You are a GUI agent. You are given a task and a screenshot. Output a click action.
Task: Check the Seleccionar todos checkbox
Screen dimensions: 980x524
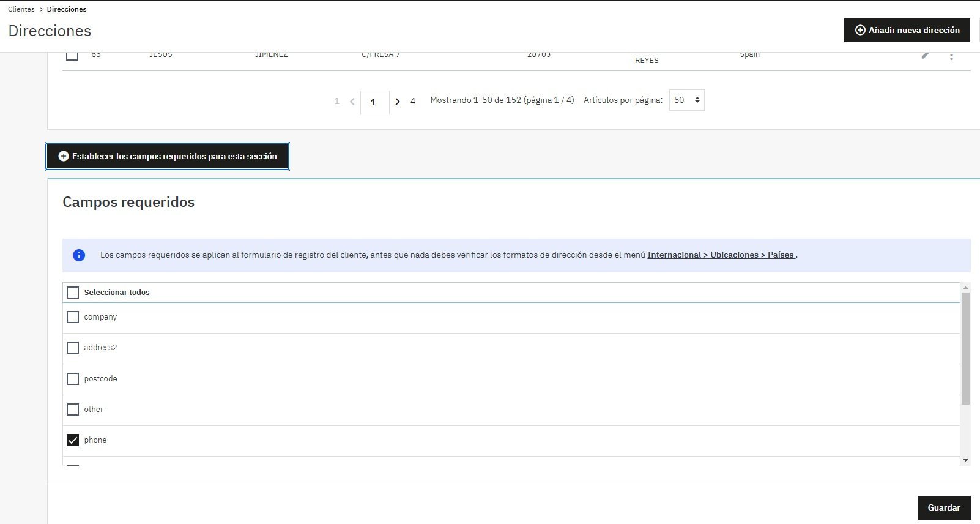[x=73, y=293]
